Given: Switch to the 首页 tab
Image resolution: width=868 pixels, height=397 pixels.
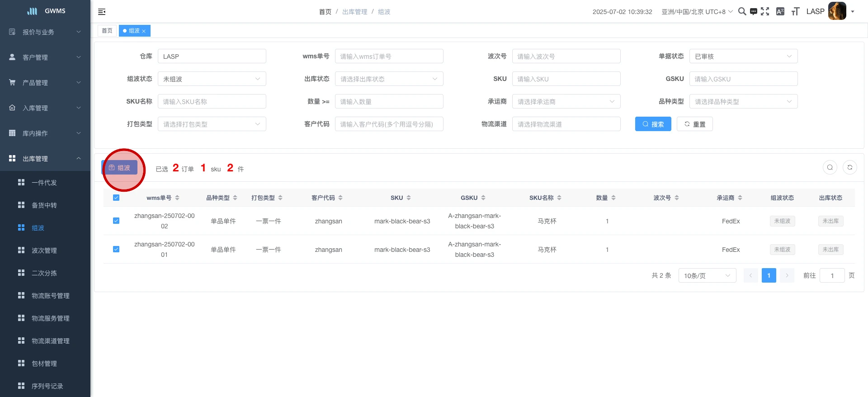Looking at the screenshot, I should pos(107,31).
